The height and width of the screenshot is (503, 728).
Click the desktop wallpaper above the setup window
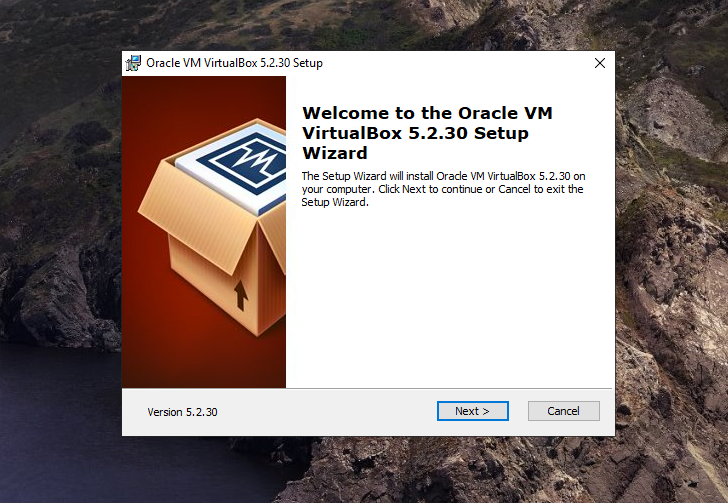click(x=360, y=25)
